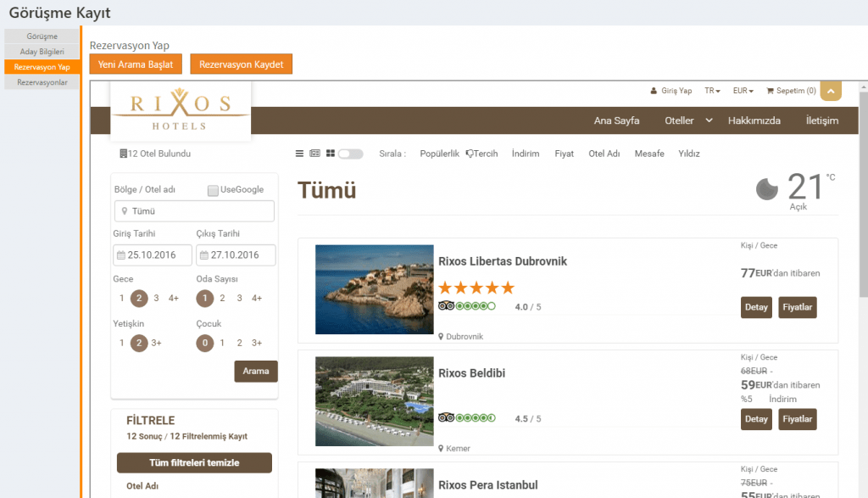Select 2 rooms under Oda Sayısı
The image size is (868, 498).
(222, 298)
